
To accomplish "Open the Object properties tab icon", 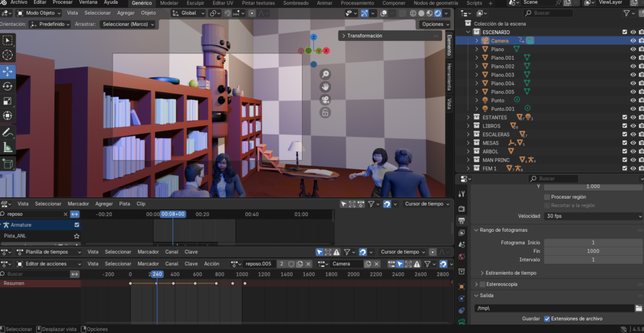I will coord(461,287).
